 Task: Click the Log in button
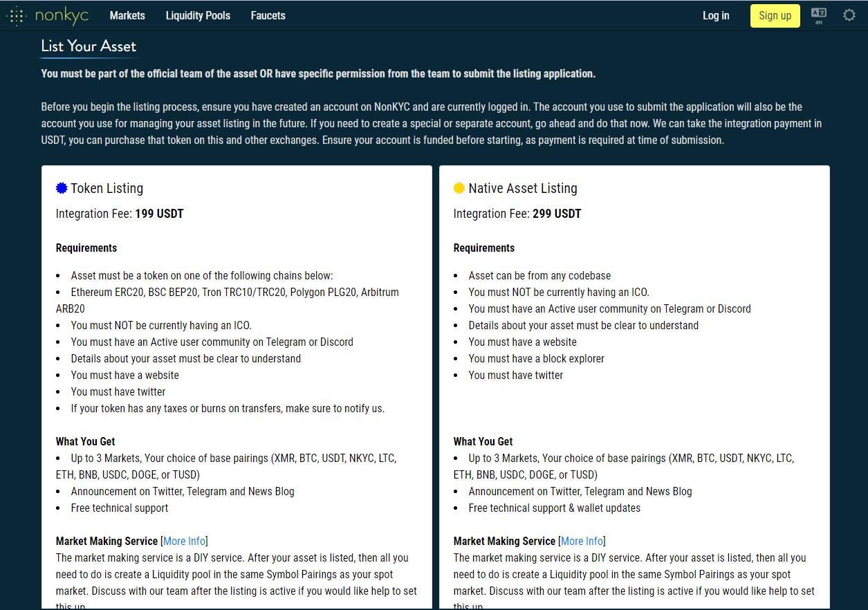click(x=716, y=15)
